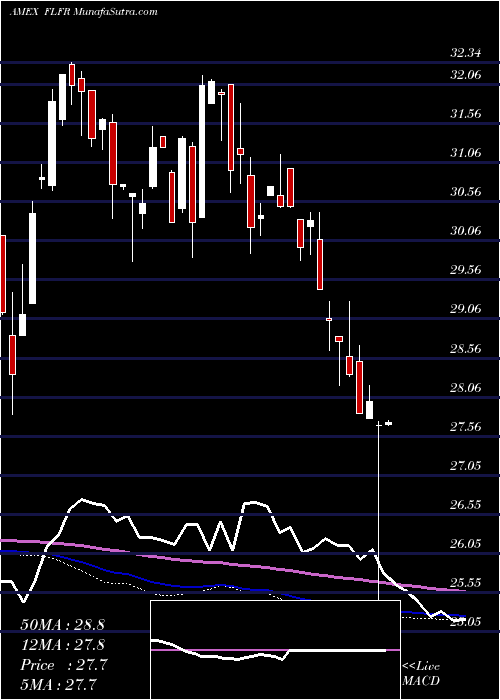
Task: Click the 27.56 price axis label
Action: [x=466, y=427]
